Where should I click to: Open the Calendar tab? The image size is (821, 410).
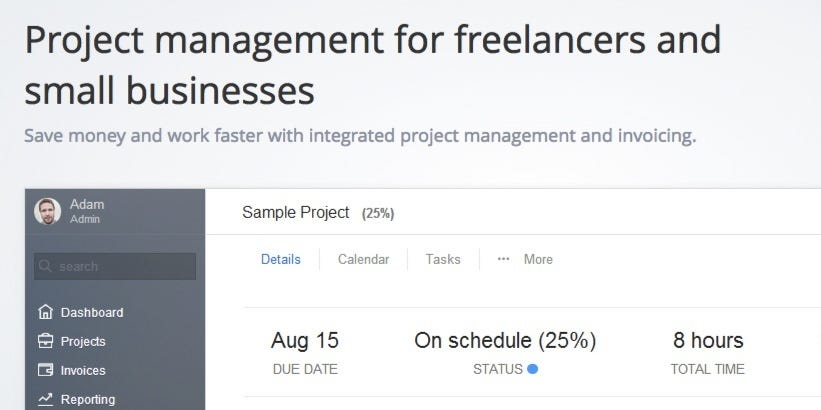pyautogui.click(x=363, y=259)
